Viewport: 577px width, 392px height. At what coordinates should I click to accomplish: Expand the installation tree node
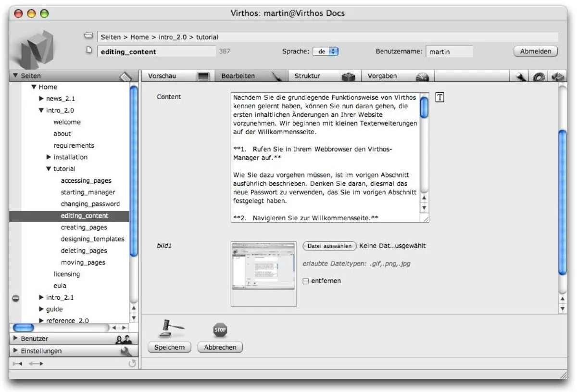click(x=49, y=157)
